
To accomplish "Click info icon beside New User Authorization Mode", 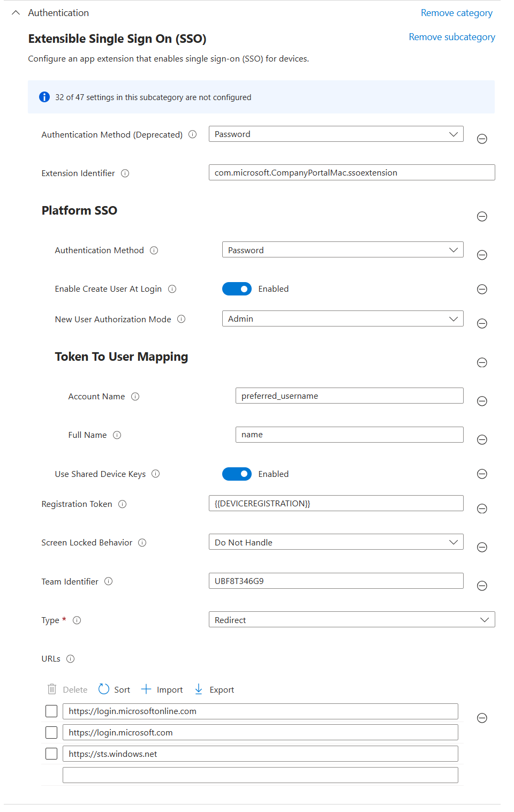I will 182,319.
